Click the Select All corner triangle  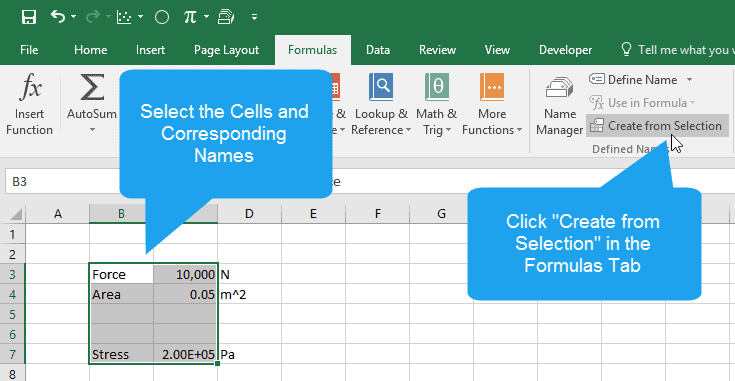[x=15, y=214]
